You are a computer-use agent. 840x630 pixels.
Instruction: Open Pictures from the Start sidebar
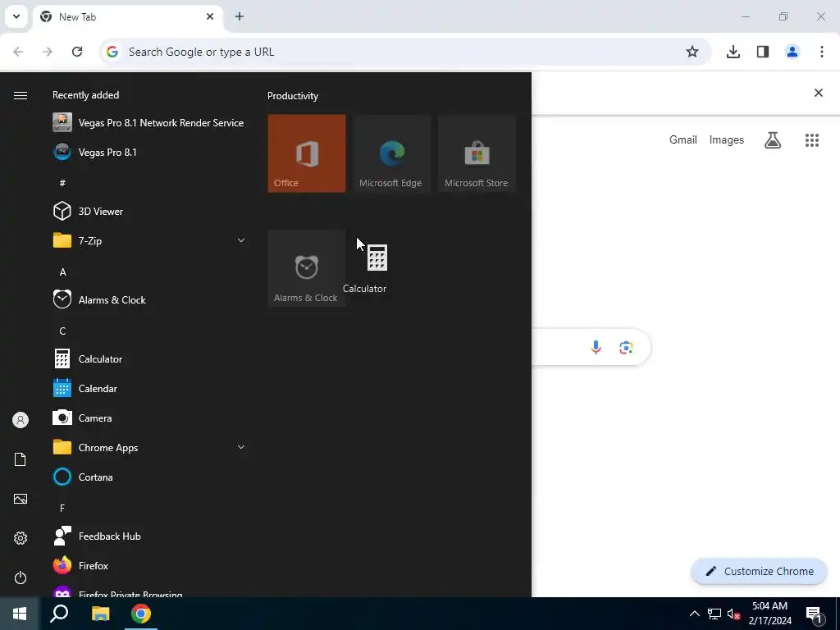(21, 499)
